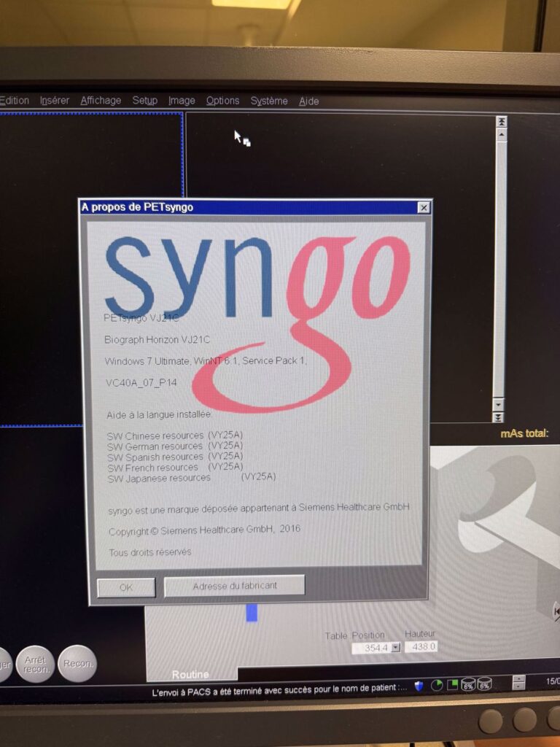Click the Copyright Siemens Healthcare GmbH 2016 line
This screenshot has height=747, width=560.
[205, 530]
